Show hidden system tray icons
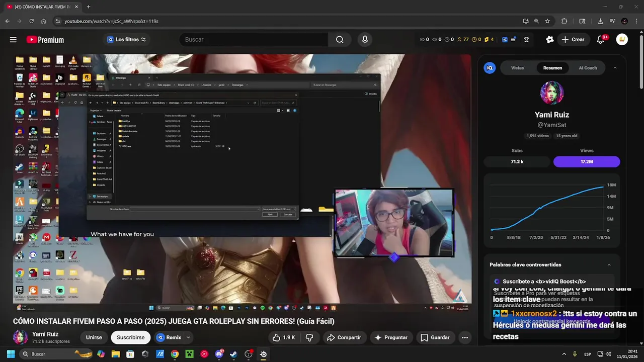Screen dimensions: 644x362 coord(564,354)
